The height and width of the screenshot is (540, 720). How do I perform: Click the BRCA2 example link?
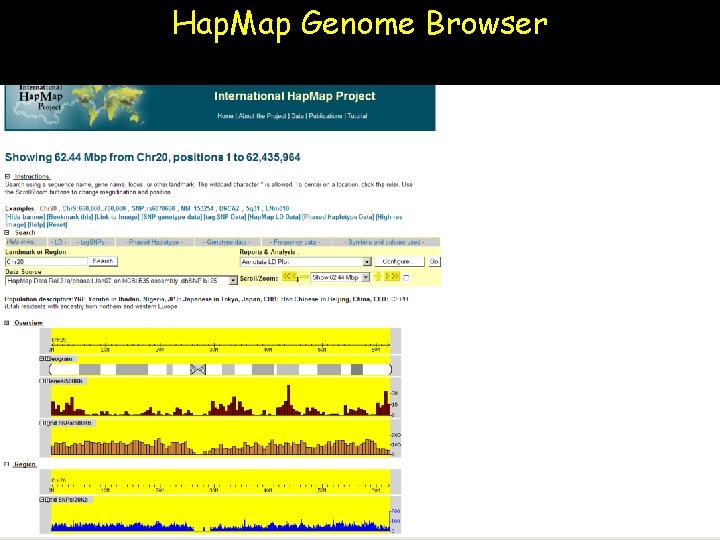229,208
